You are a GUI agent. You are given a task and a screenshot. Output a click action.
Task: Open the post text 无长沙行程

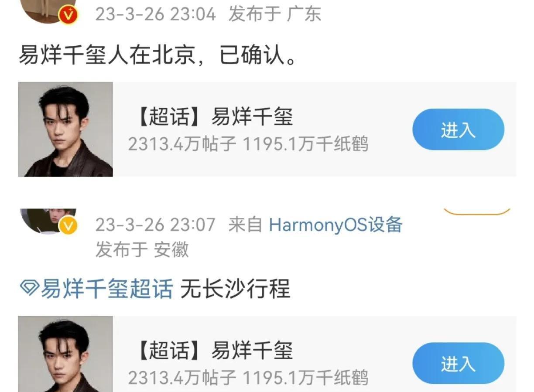[x=235, y=289]
